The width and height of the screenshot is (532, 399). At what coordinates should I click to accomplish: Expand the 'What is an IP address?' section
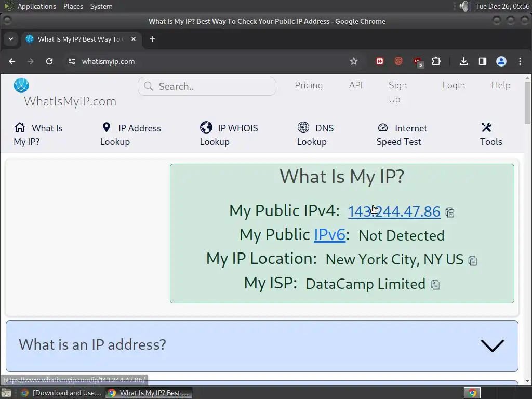point(262,345)
